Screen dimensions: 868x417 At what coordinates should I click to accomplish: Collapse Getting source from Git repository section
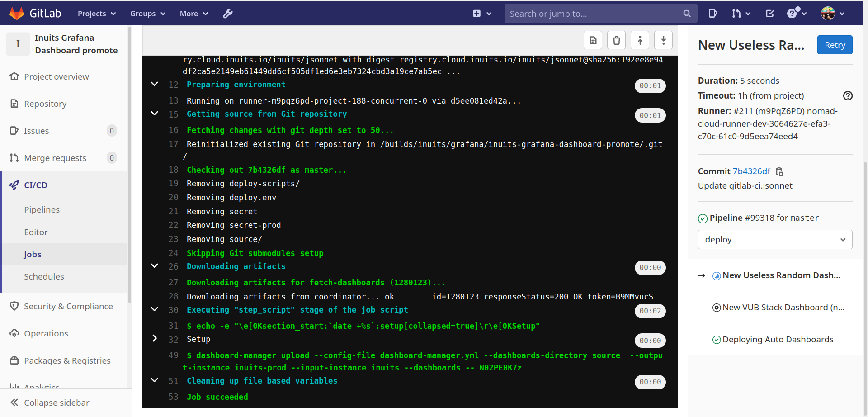pyautogui.click(x=155, y=114)
